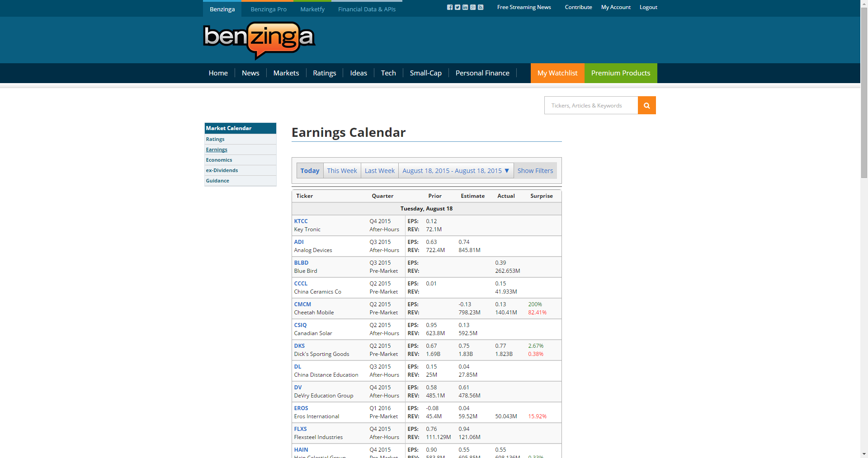
Task: Open the LinkedIn social icon
Action: tap(465, 7)
